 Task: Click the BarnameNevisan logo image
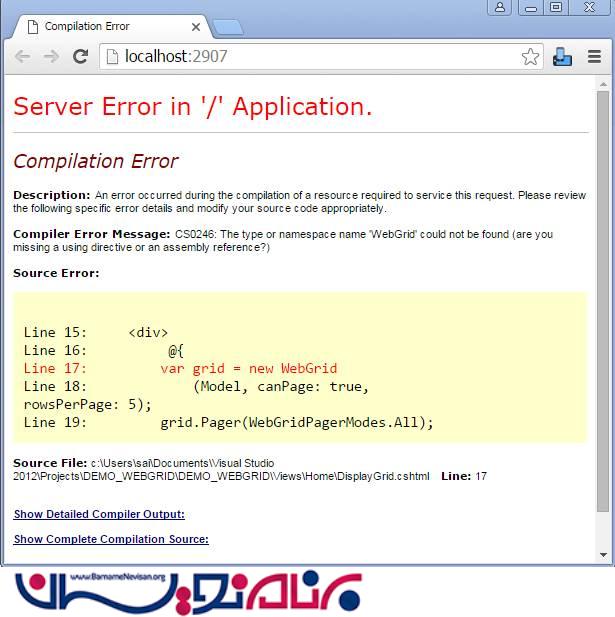point(188,591)
